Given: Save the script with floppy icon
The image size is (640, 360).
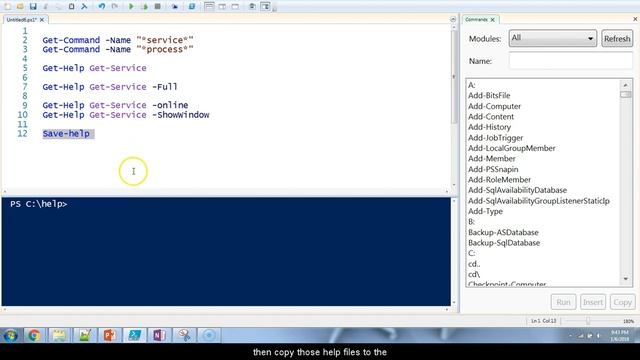Looking at the screenshot, I should pyautogui.click(x=33, y=7).
